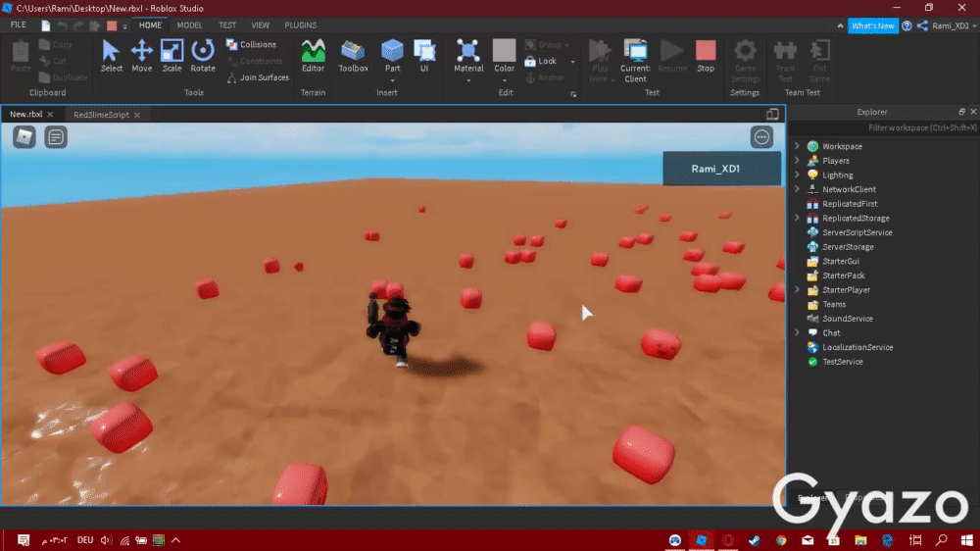Click the new file icon in quick access bar

coord(46,25)
